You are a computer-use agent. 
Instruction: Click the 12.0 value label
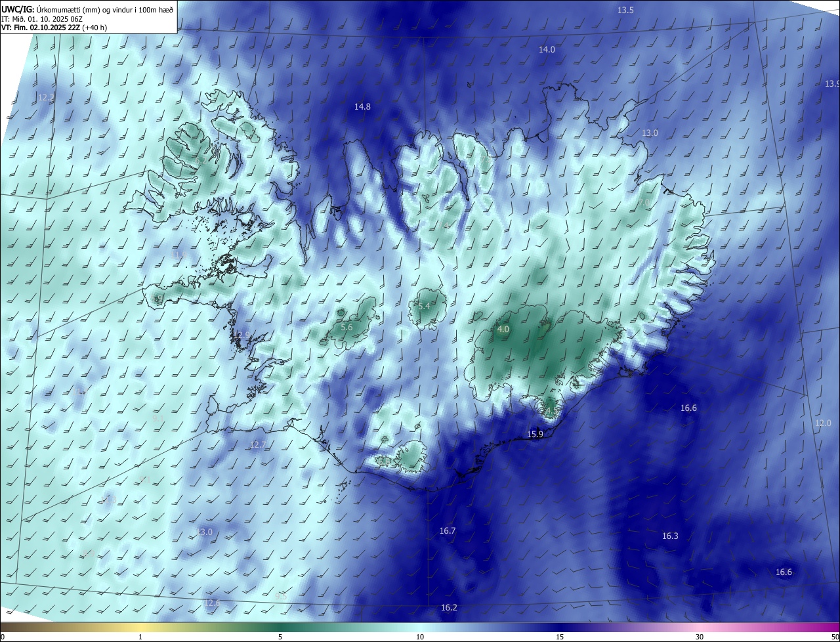(x=823, y=423)
